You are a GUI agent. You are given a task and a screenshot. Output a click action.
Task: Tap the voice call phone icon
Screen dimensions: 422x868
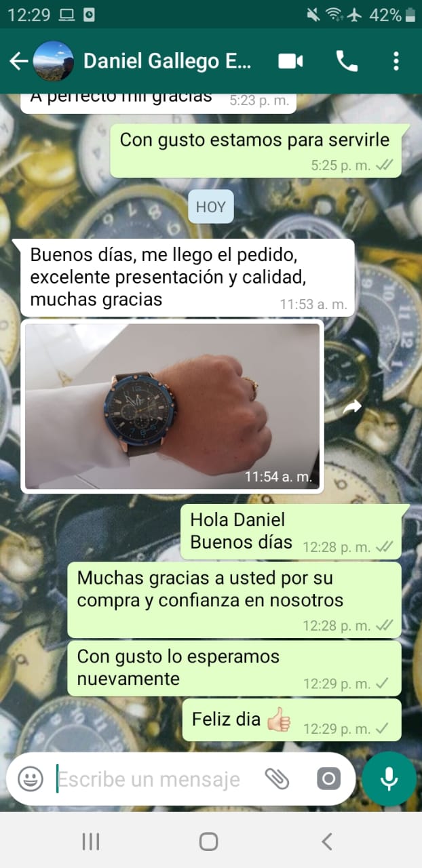pos(347,61)
